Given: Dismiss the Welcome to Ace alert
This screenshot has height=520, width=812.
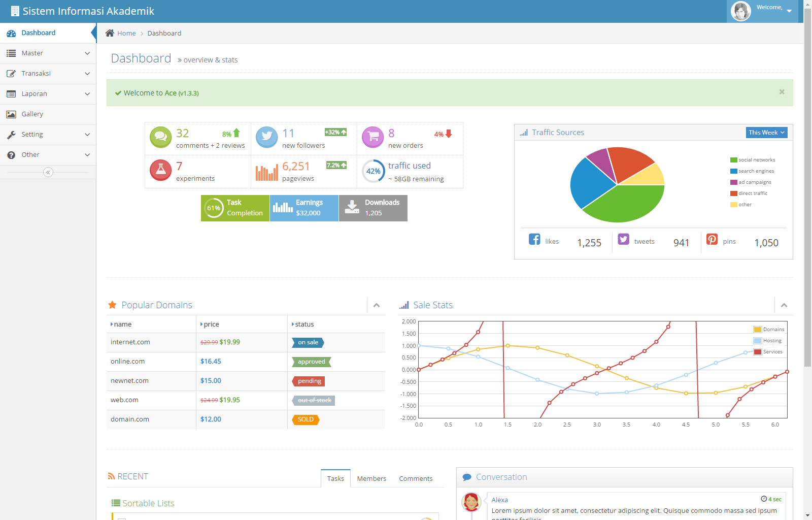Looking at the screenshot, I should click(782, 92).
